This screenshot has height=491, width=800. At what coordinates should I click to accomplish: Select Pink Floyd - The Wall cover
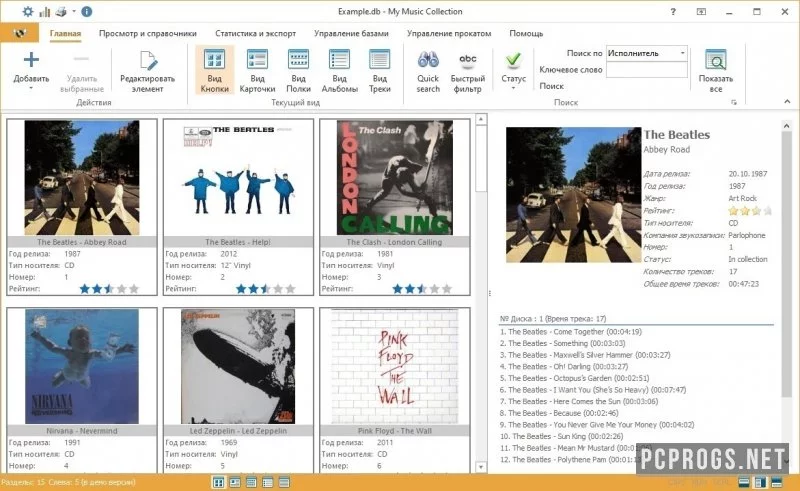[394, 366]
